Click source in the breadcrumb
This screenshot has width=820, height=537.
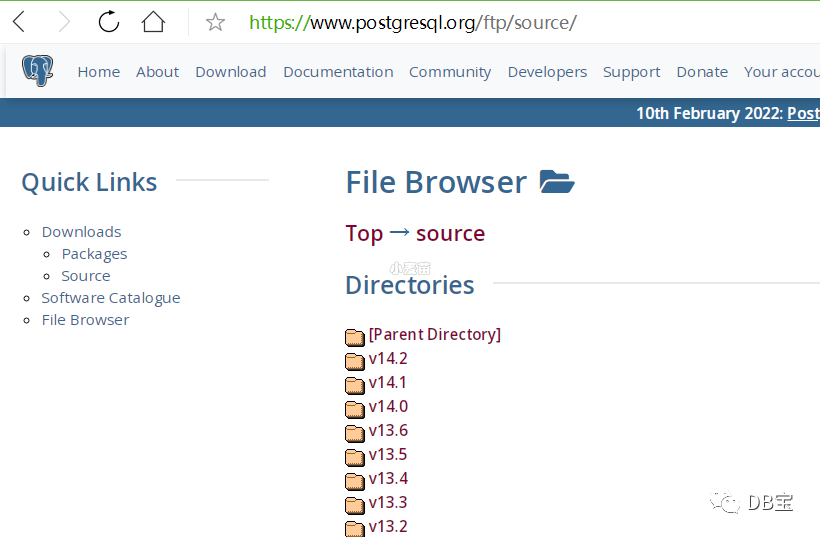[450, 234]
